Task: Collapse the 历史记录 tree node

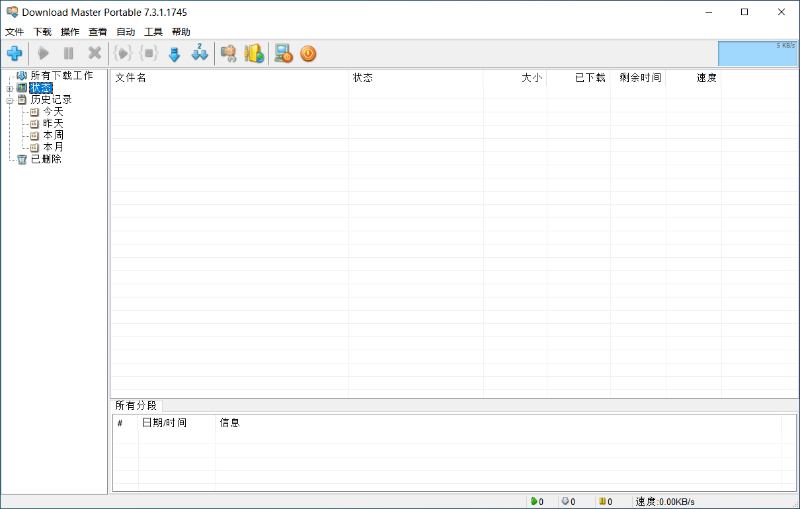Action: click(x=9, y=100)
